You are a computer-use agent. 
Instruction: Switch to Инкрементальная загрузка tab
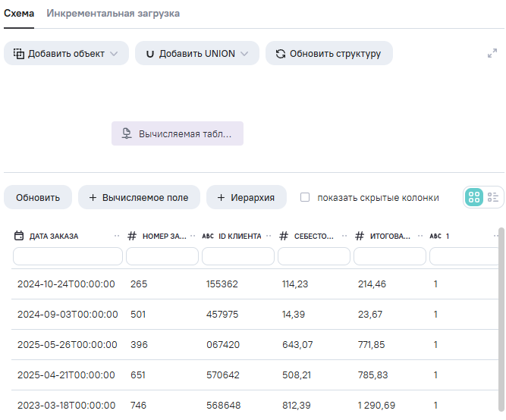tap(113, 14)
